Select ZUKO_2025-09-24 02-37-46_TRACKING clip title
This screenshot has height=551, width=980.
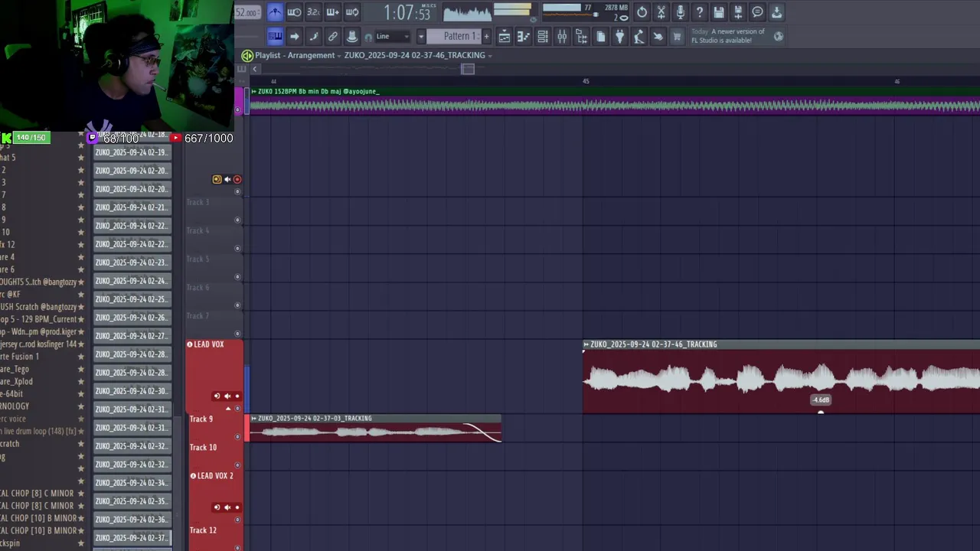[654, 344]
